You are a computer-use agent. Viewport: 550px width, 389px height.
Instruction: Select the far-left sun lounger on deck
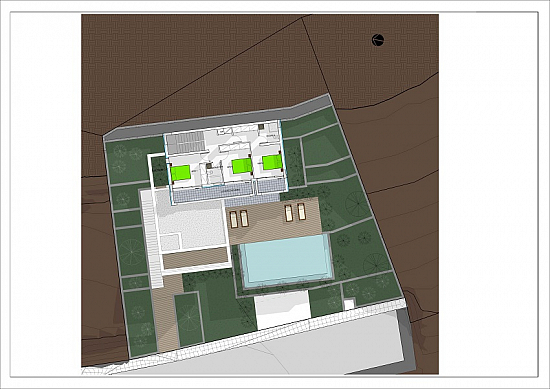234,219
